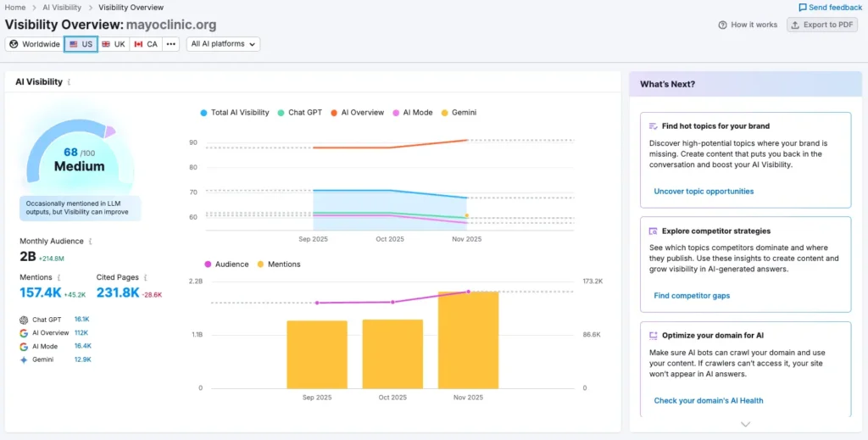Viewport: 868px width, 440px height.
Task: Click AI Mode 16.4K mentions count
Action: tap(82, 346)
